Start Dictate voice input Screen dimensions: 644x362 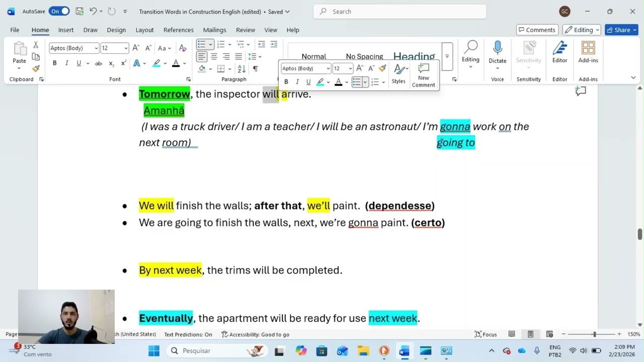[x=498, y=53]
